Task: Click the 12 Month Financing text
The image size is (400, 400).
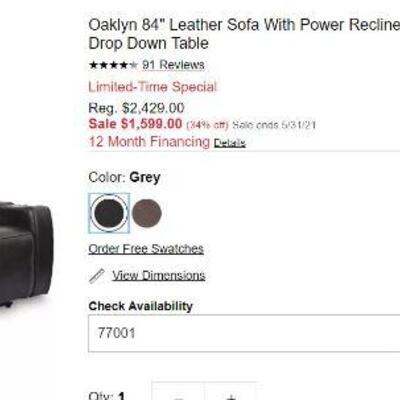Action: 149,142
